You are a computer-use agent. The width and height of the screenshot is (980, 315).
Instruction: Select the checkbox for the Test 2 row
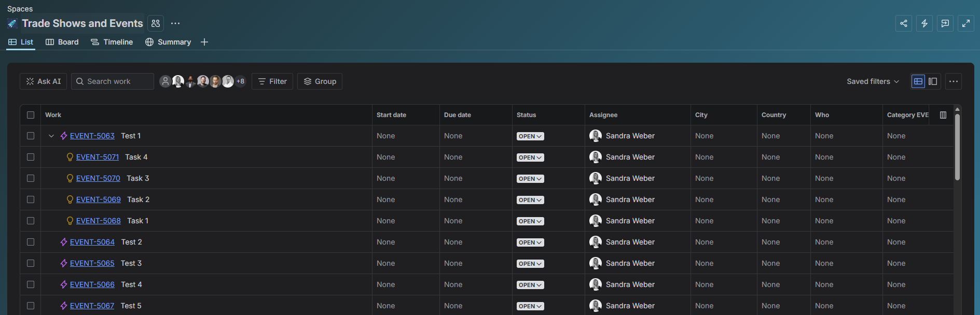(31, 242)
